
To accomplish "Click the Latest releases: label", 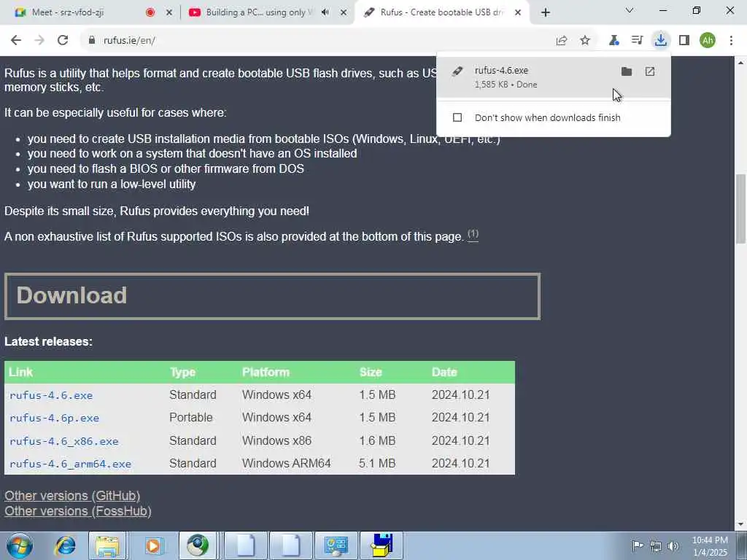I will click(49, 341).
